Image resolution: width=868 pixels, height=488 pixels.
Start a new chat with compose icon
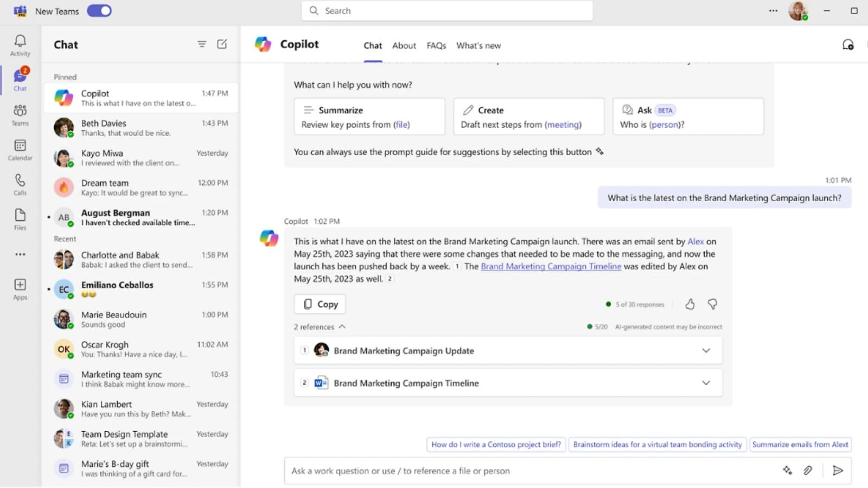[222, 44]
